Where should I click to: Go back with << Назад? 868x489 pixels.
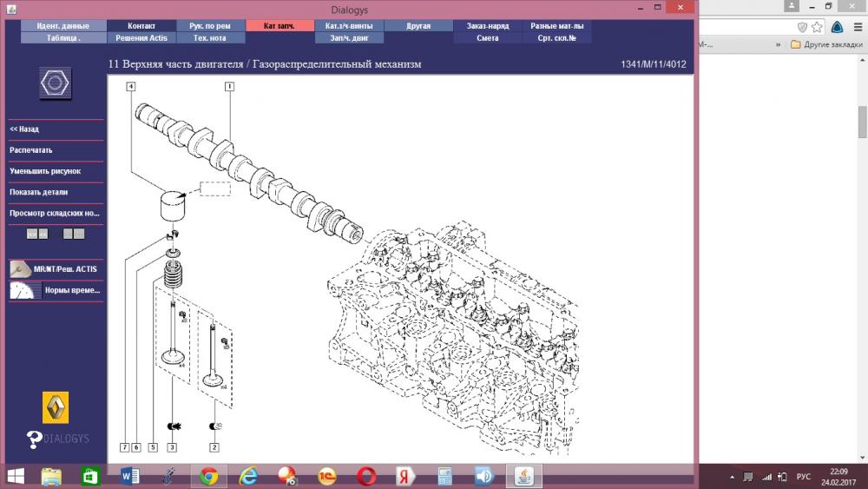pos(24,129)
